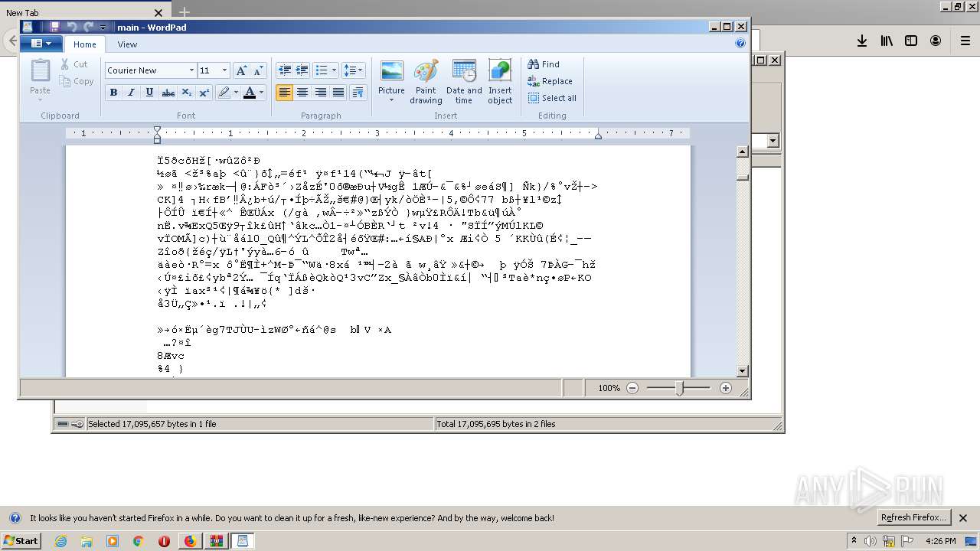
Task: Open the highlight color dropdown arrow
Action: [x=236, y=93]
